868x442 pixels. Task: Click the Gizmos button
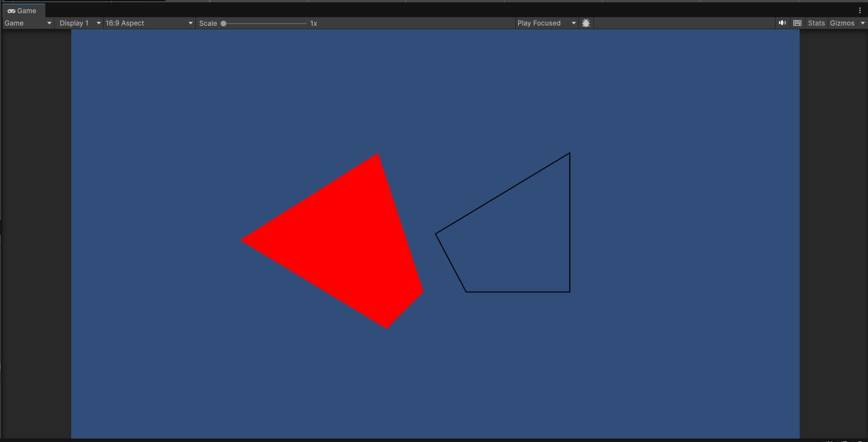(x=842, y=23)
